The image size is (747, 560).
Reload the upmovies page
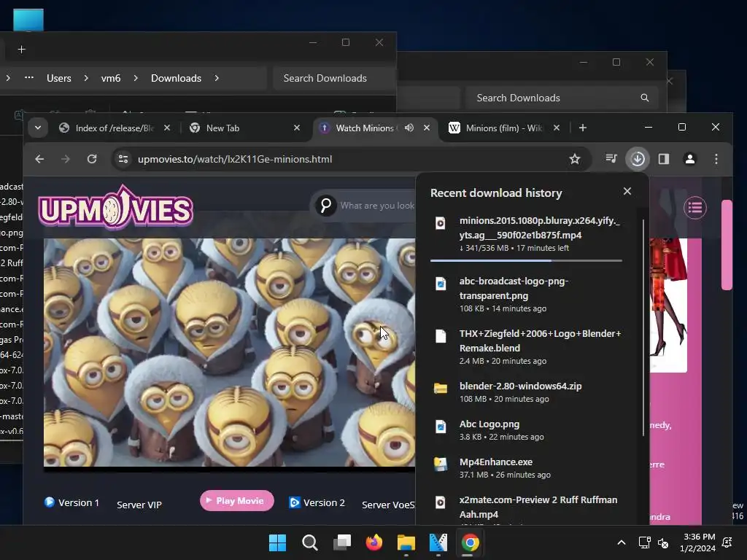92,159
